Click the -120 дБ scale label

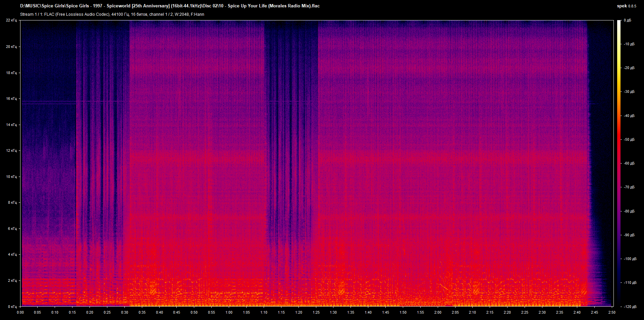[x=629, y=307]
